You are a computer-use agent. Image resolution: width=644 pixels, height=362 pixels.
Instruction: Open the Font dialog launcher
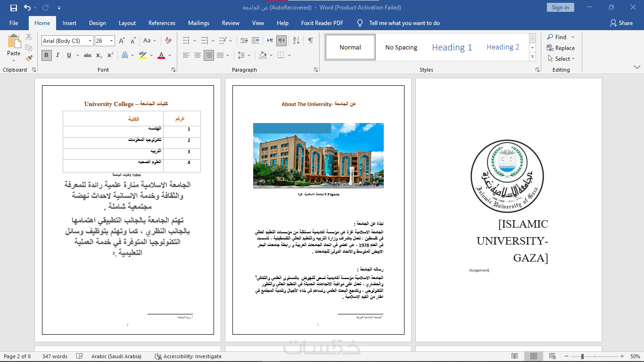(x=173, y=70)
